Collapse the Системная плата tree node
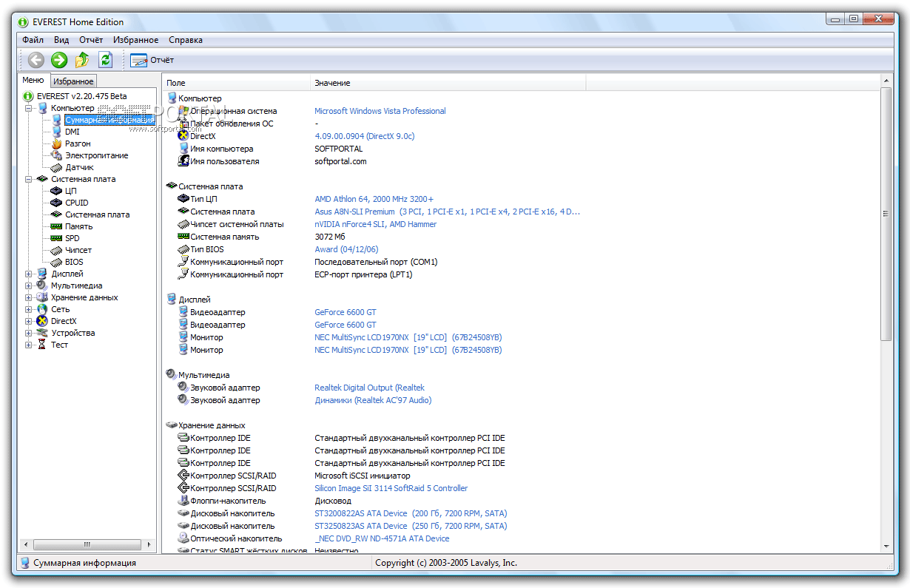The image size is (910, 588). (29, 179)
